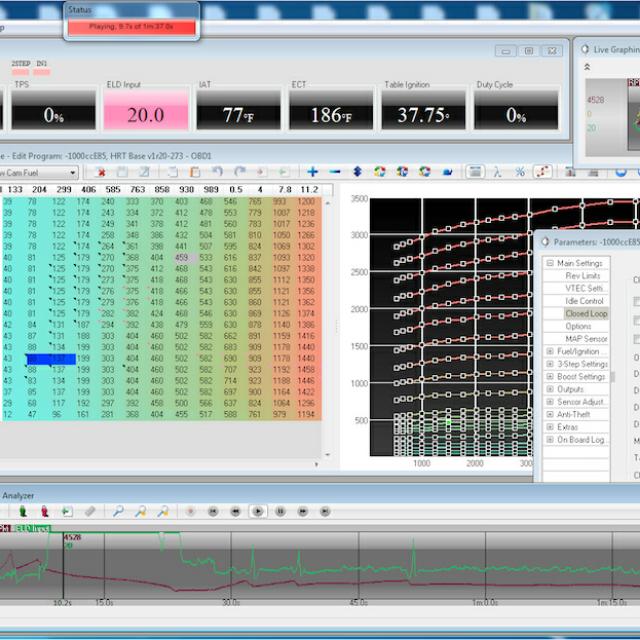Open the Low Cam Fuel table dropdown

[x=73, y=173]
